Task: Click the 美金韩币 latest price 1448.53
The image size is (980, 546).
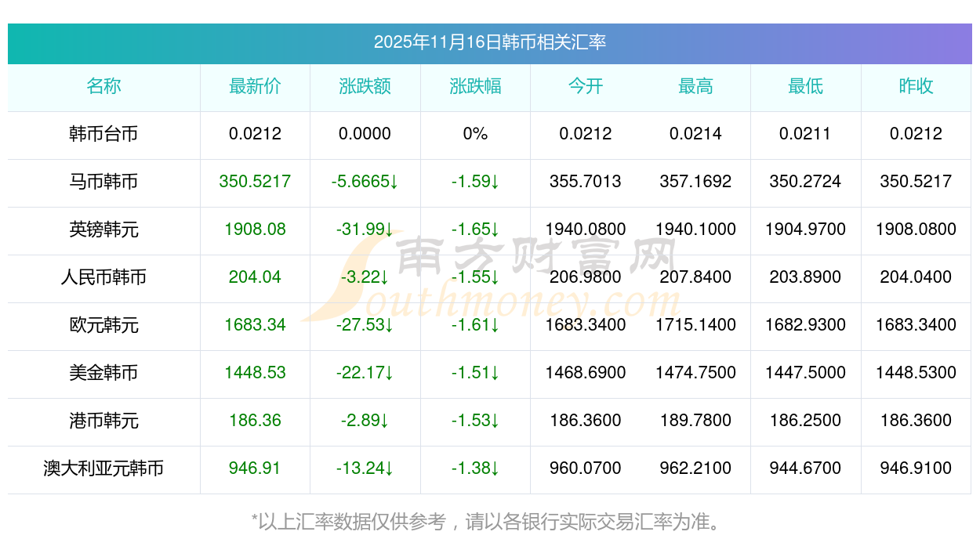Action: (255, 373)
